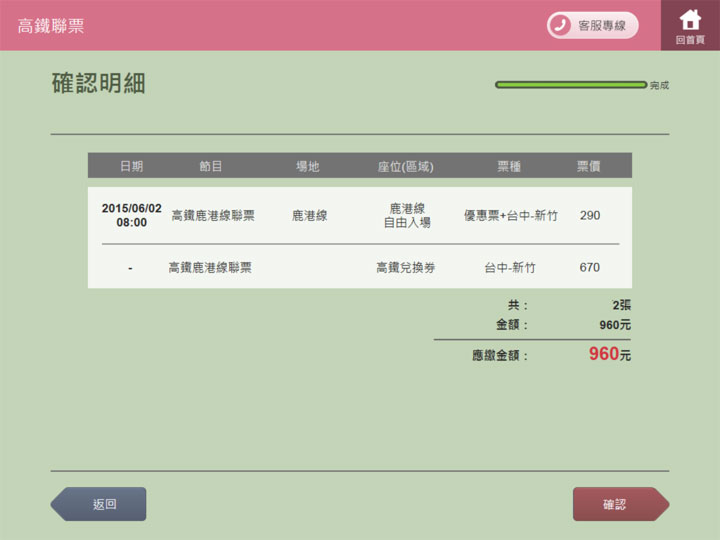Screen dimensions: 720x540
Task: Click the 座位(區域) column header
Action: tap(406, 166)
